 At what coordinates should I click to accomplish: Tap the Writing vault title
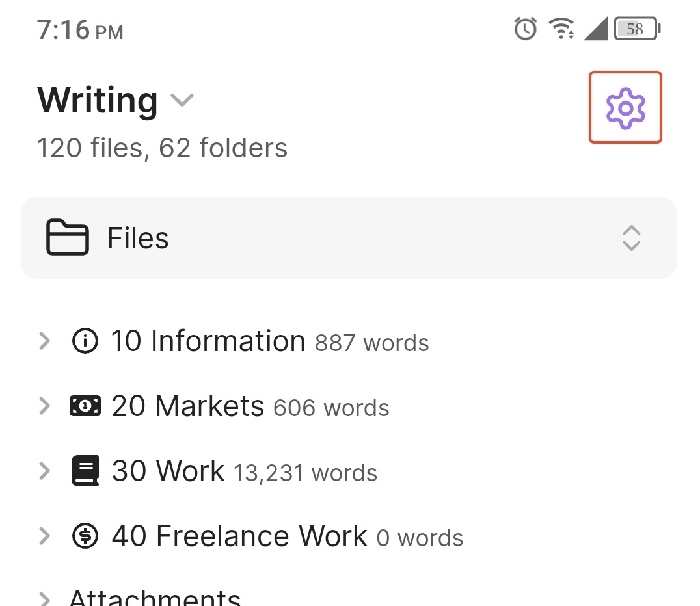click(98, 101)
